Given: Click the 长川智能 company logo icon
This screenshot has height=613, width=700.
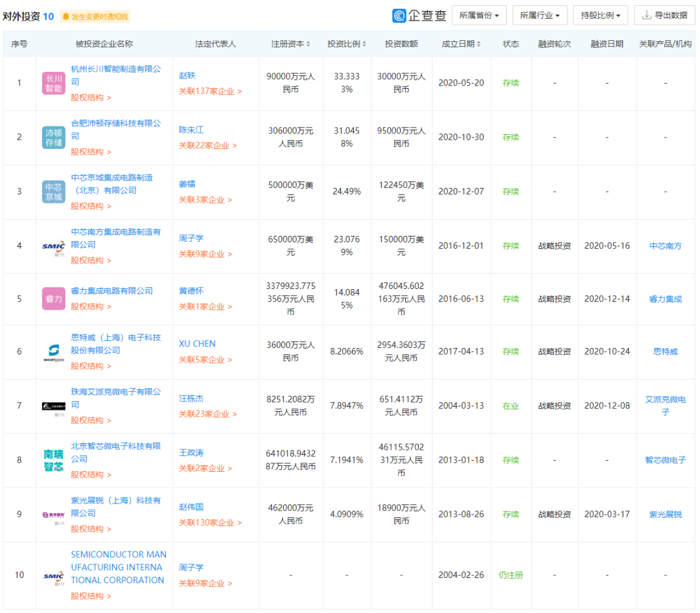Looking at the screenshot, I should 54,83.
